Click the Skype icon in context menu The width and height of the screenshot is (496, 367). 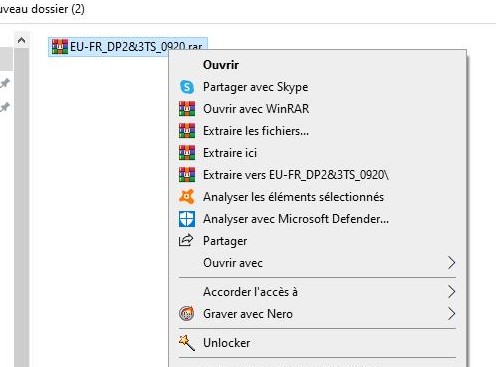pyautogui.click(x=187, y=87)
